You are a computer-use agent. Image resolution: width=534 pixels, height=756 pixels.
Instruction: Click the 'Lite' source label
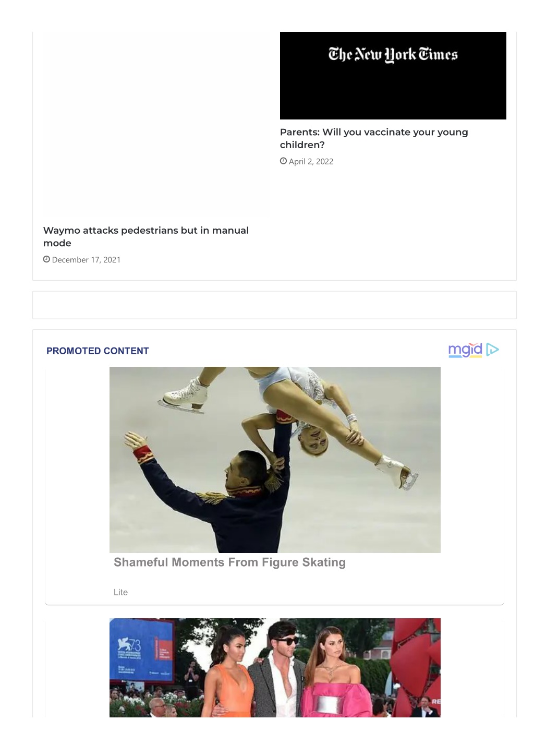click(120, 592)
